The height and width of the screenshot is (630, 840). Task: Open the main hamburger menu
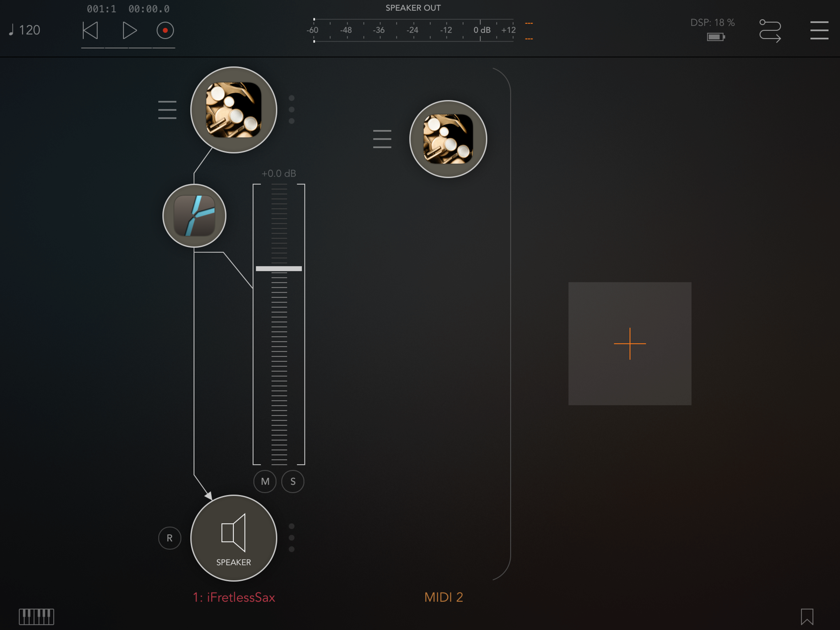click(x=819, y=30)
